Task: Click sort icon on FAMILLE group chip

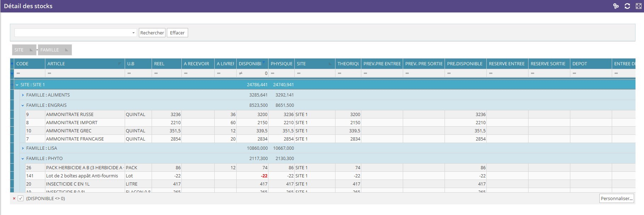Action: point(66,50)
